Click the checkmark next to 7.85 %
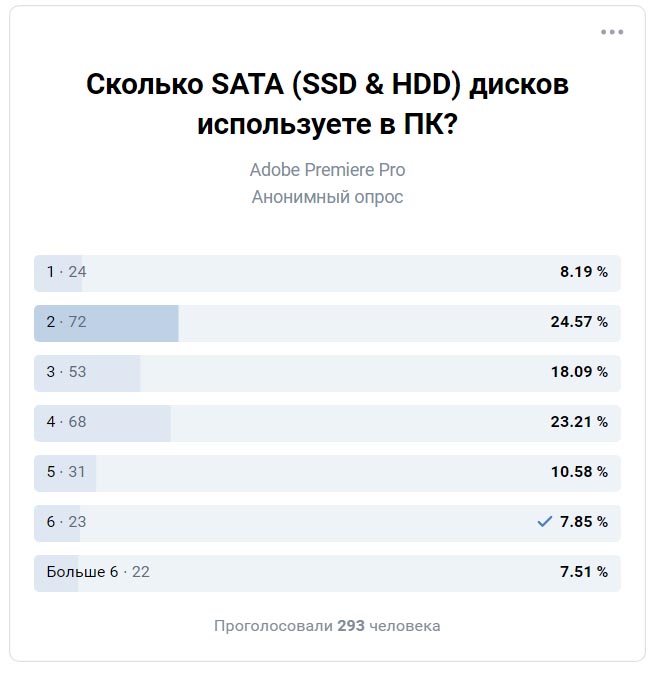The image size is (658, 673). click(x=544, y=521)
